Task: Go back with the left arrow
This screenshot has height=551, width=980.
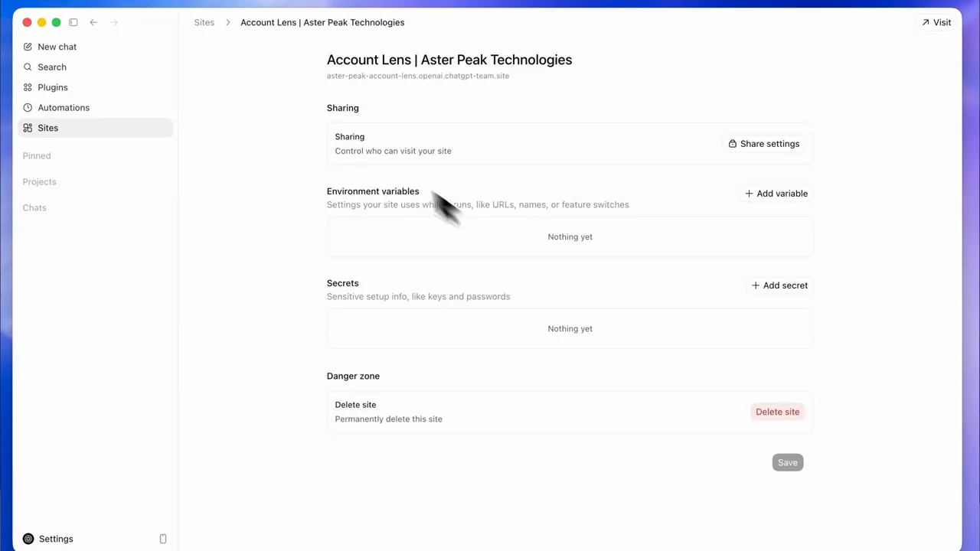Action: pos(93,22)
